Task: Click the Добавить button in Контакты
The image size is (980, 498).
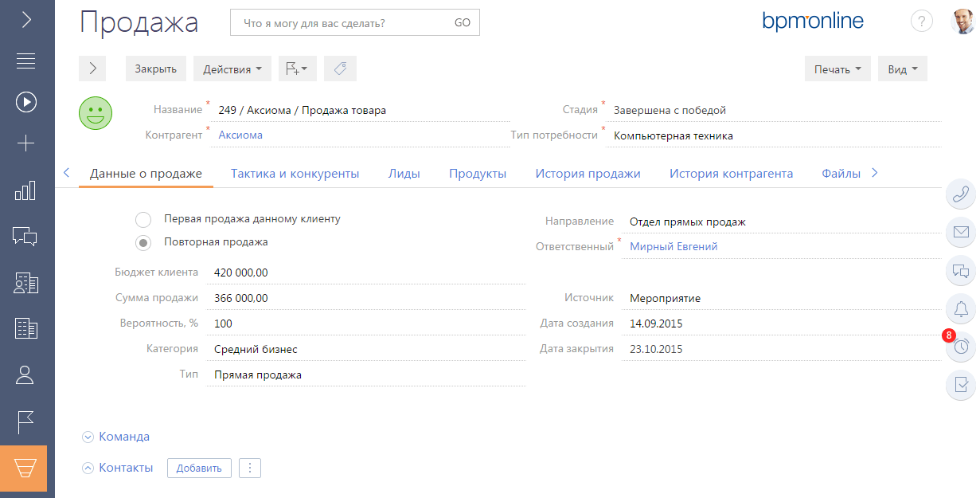Action: 199,468
